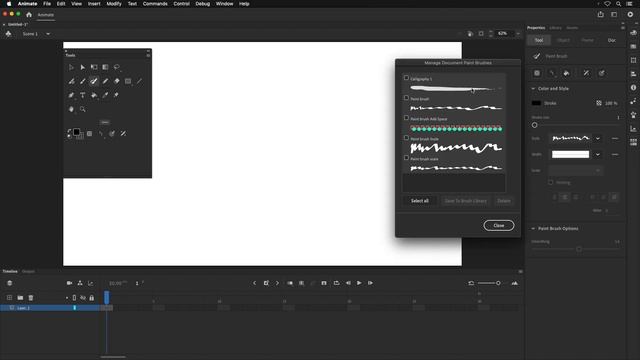Close the Manage Document Paint Brushes dialog

pos(499,225)
